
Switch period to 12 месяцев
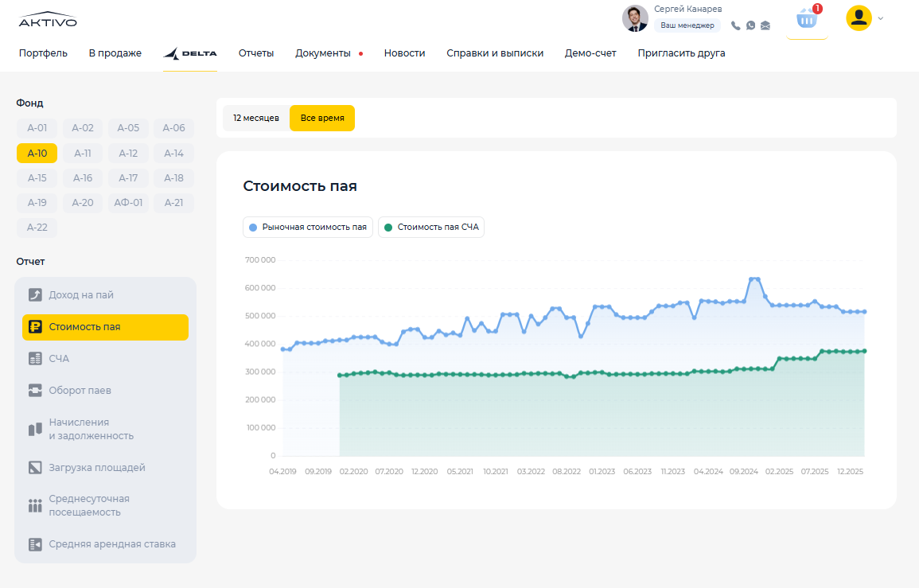256,118
